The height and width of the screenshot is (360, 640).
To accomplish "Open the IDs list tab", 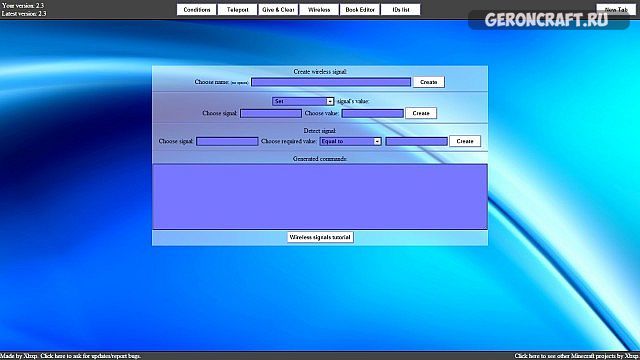I will pyautogui.click(x=400, y=10).
